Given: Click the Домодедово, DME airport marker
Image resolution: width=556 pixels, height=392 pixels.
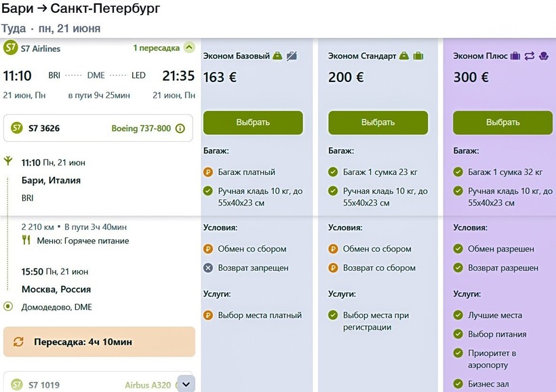Looking at the screenshot, I should coord(8,307).
